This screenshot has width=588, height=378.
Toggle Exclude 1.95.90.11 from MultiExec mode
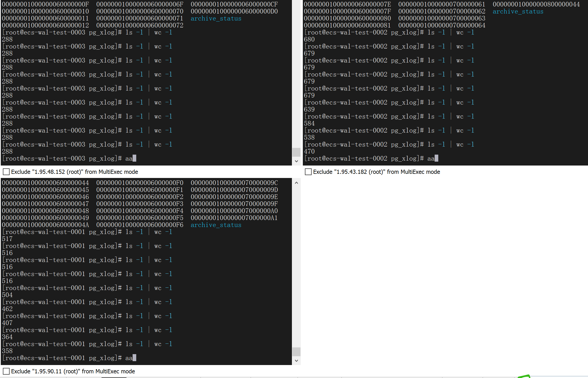point(6,371)
